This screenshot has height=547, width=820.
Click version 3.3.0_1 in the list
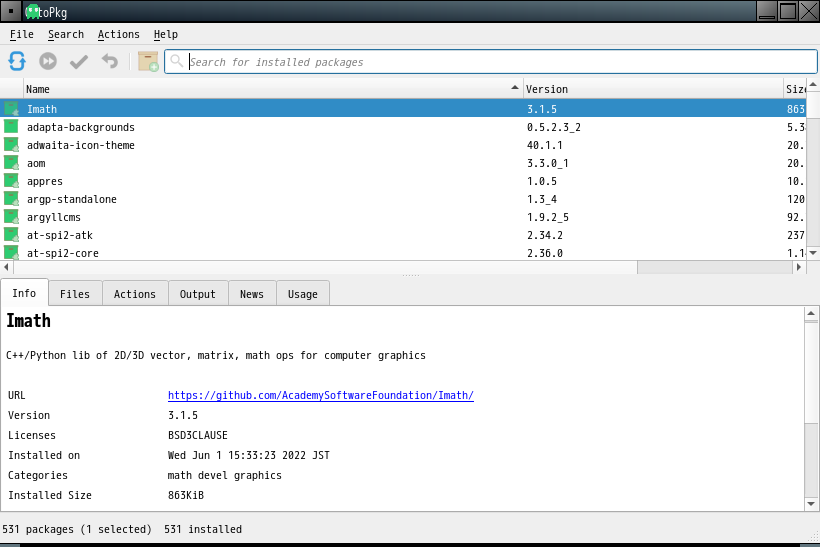[548, 163]
